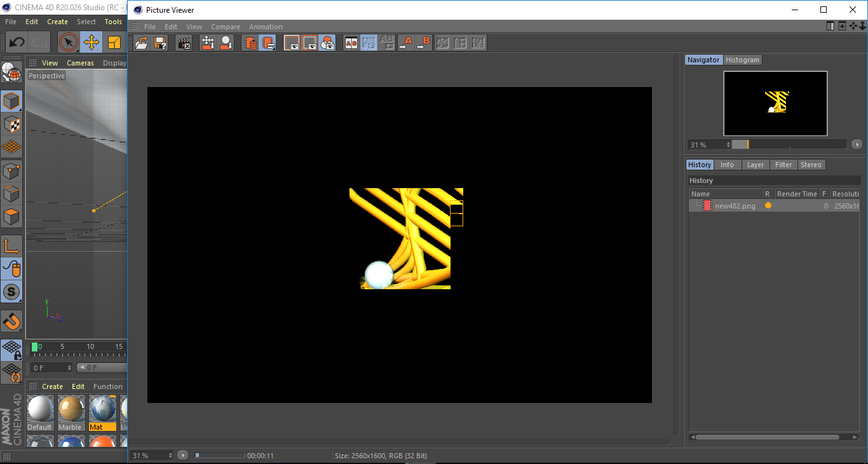Image resolution: width=868 pixels, height=464 pixels.
Task: Switch to the Navigator tab
Action: pyautogui.click(x=703, y=60)
